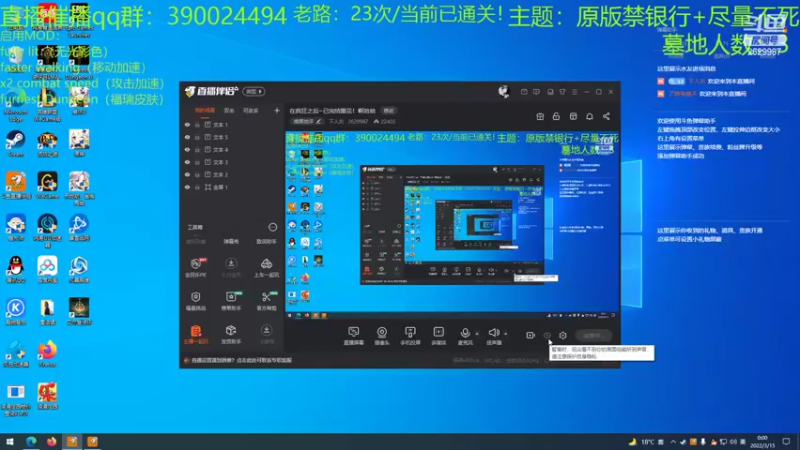Viewport: 800px width, 450px height.
Task: Open Steam from the desktop
Action: pyautogui.click(x=15, y=142)
